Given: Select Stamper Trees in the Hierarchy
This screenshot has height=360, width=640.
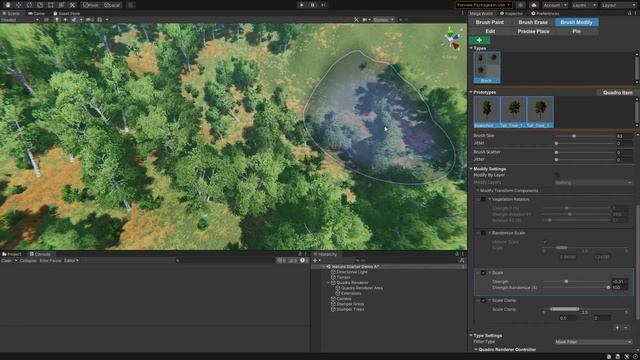Looking at the screenshot, I should pyautogui.click(x=350, y=309).
